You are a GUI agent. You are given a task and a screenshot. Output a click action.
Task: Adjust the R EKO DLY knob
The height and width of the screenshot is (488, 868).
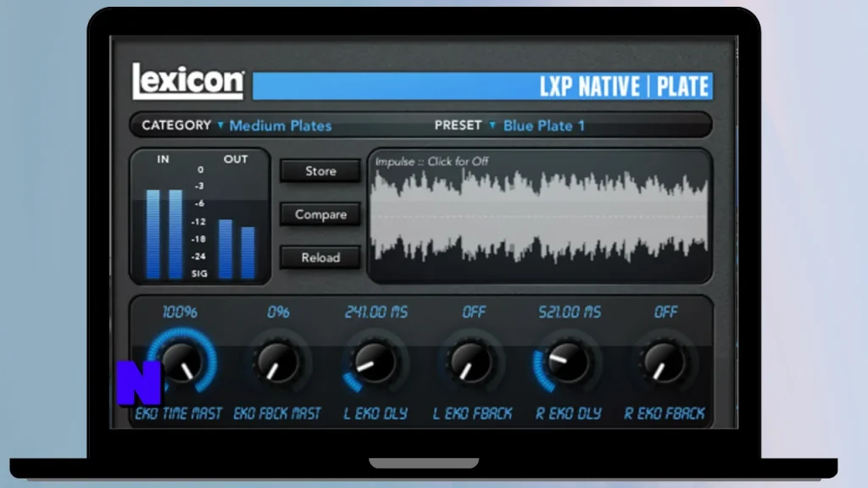pyautogui.click(x=567, y=362)
